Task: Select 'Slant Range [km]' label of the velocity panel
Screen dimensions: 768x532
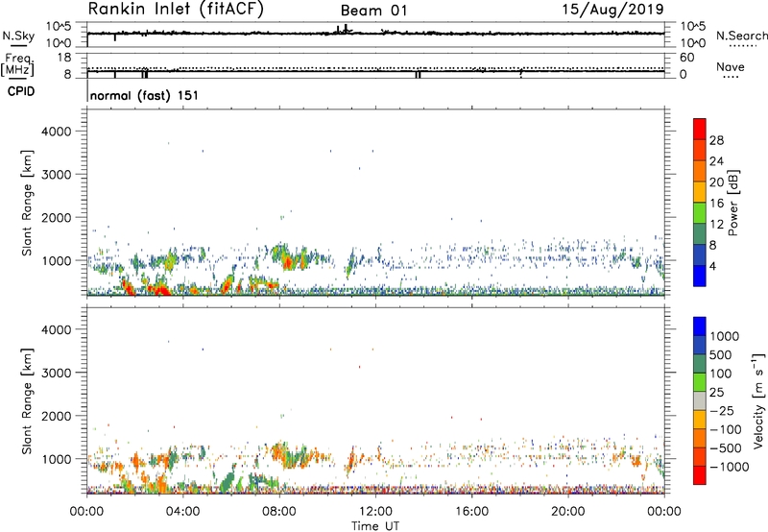Action: point(27,401)
